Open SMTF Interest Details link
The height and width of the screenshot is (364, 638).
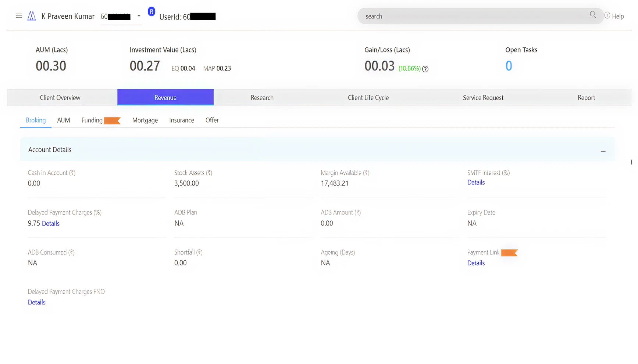click(x=476, y=183)
